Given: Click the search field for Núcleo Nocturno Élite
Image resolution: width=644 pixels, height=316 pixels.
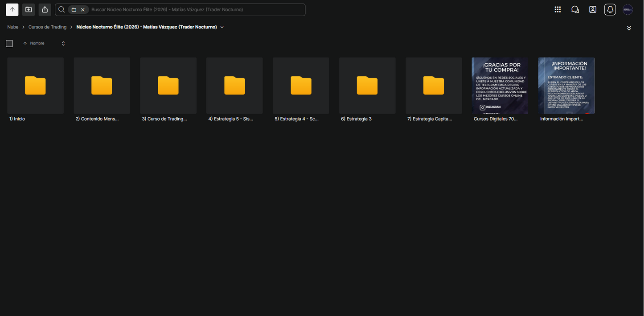Looking at the screenshot, I should 196,9.
